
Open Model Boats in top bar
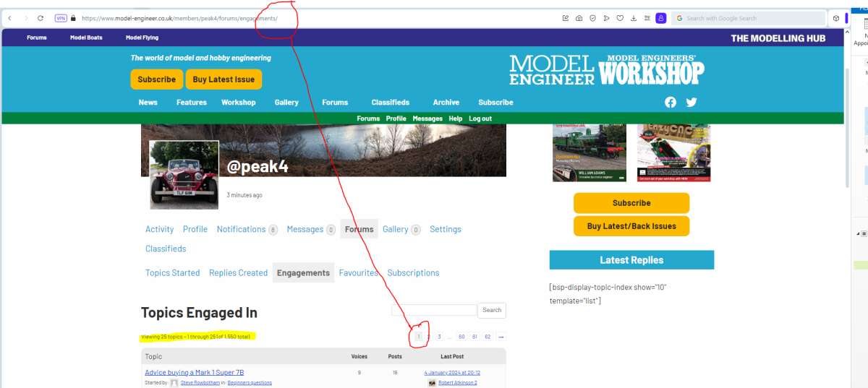pos(86,38)
